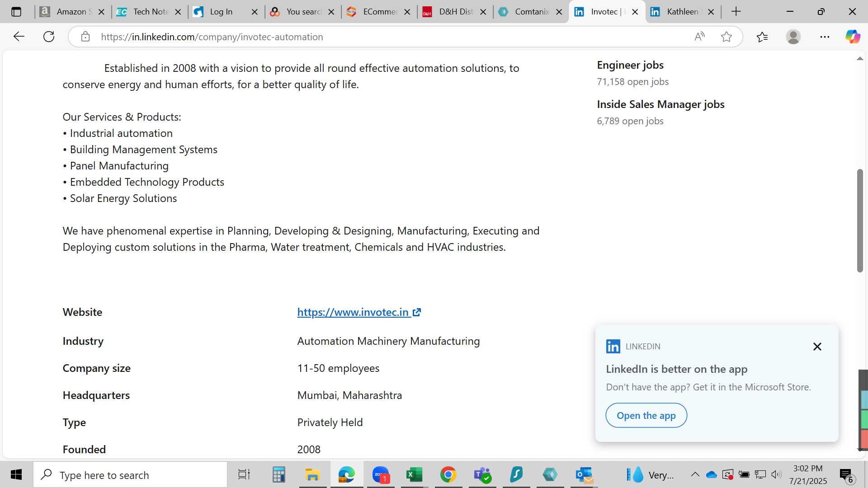Open Settings and more ellipsis menu
Screen dimensions: 868x488
tap(825, 37)
